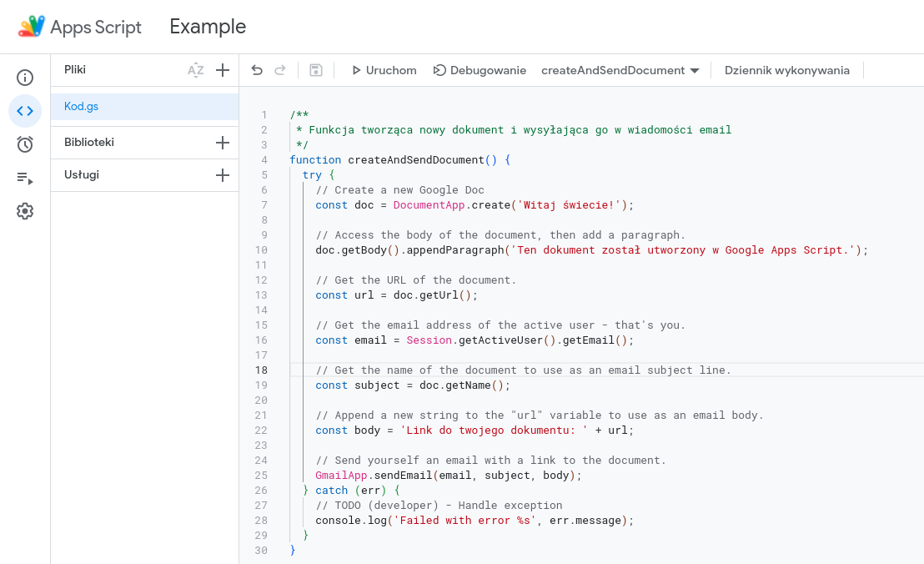
Task: Open the Editor code panel
Action: click(x=25, y=110)
